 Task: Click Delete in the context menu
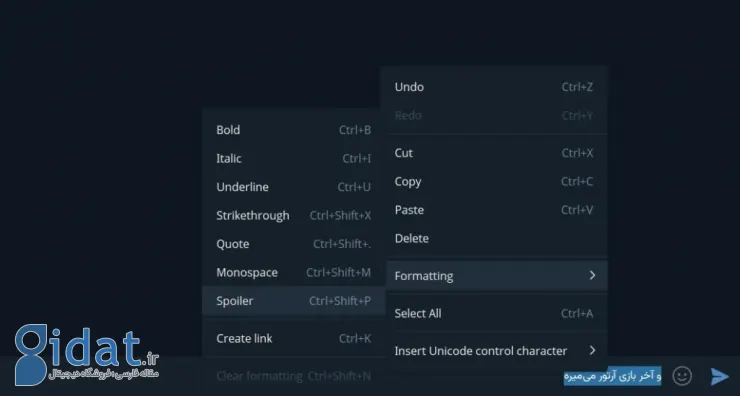pos(496,238)
